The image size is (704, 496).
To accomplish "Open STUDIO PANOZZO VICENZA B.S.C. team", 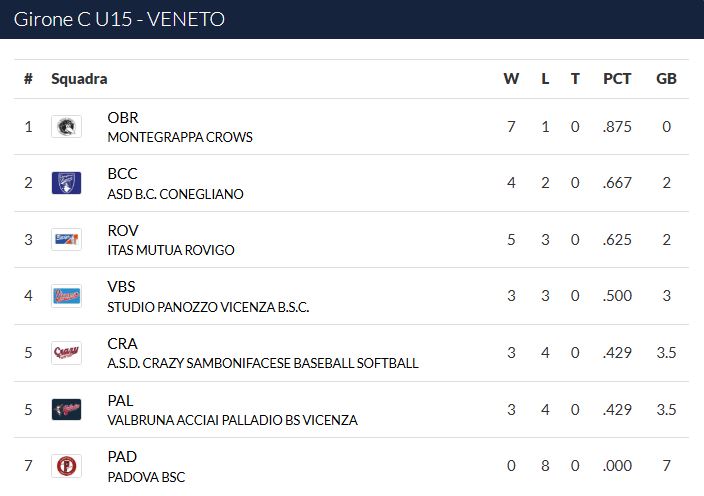I will (208, 307).
